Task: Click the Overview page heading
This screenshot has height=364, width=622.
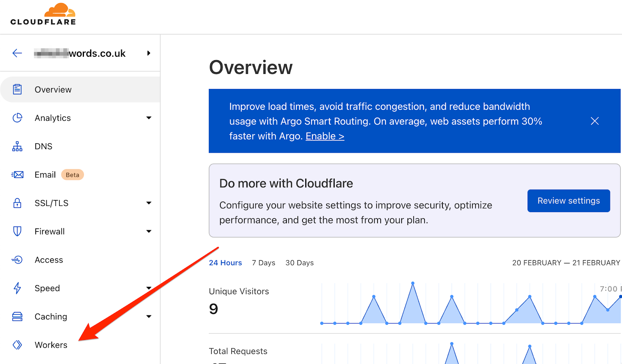Action: (251, 68)
